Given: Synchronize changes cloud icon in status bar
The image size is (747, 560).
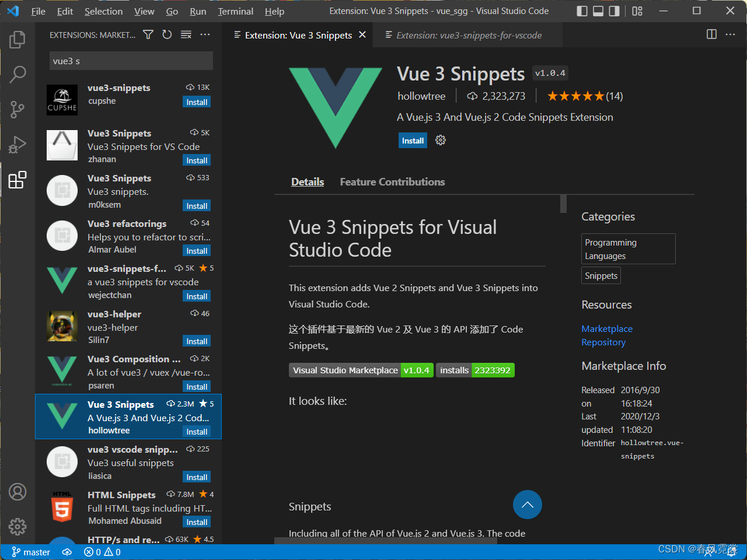Looking at the screenshot, I should pos(67,552).
